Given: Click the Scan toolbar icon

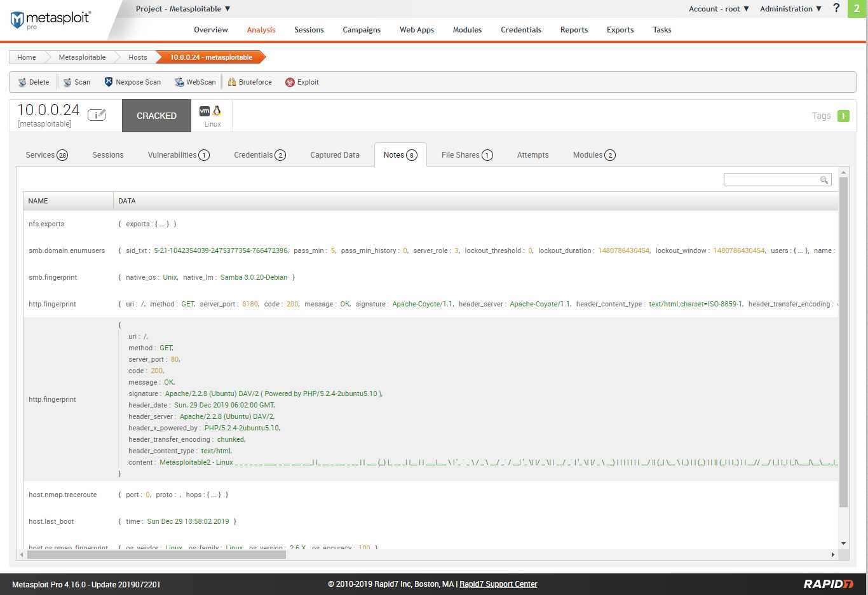Looking at the screenshot, I should 67,82.
